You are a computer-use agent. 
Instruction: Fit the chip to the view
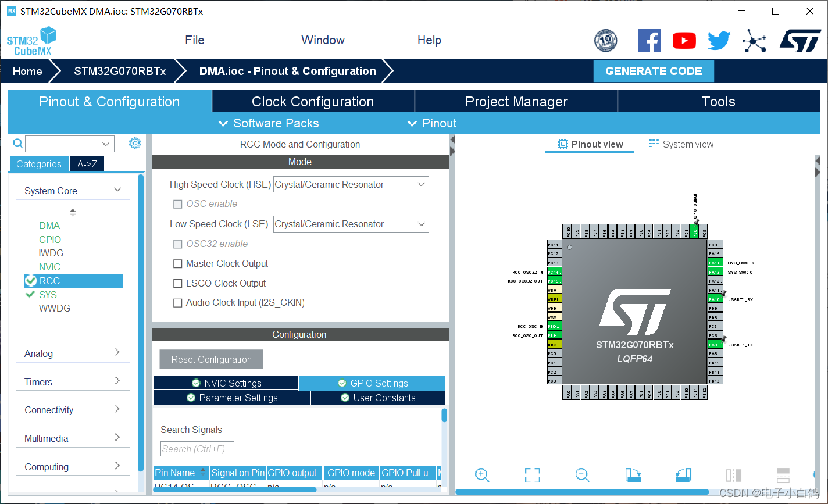(532, 475)
